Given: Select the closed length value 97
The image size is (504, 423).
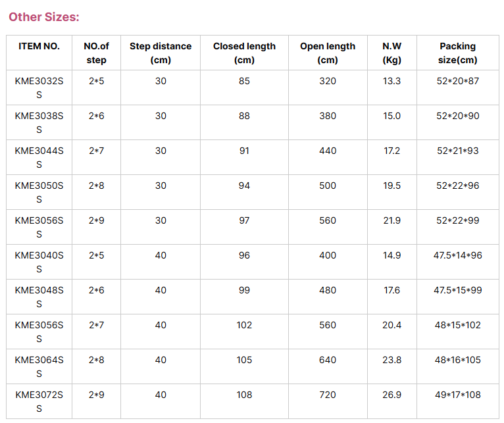Looking at the screenshot, I should [244, 220].
